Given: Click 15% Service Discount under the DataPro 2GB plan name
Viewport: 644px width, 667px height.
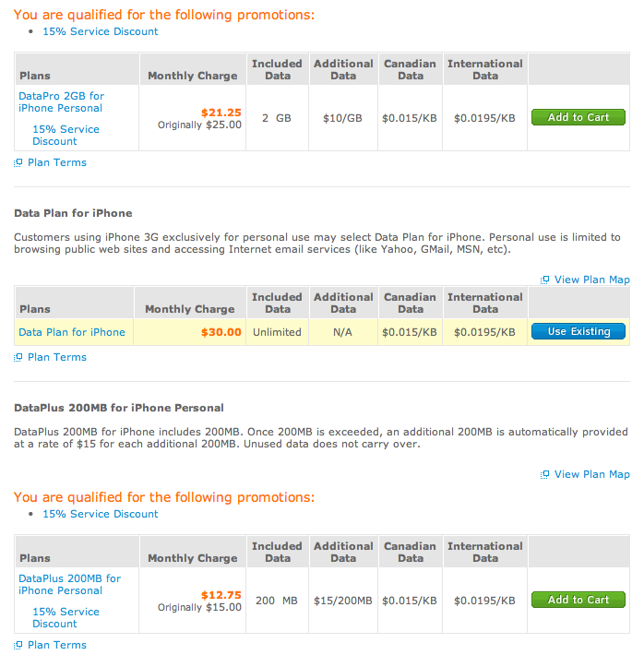Looking at the screenshot, I should (x=66, y=135).
